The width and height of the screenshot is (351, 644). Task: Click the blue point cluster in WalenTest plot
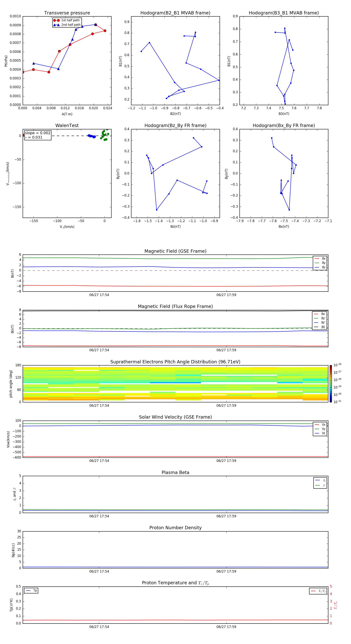click(x=91, y=136)
